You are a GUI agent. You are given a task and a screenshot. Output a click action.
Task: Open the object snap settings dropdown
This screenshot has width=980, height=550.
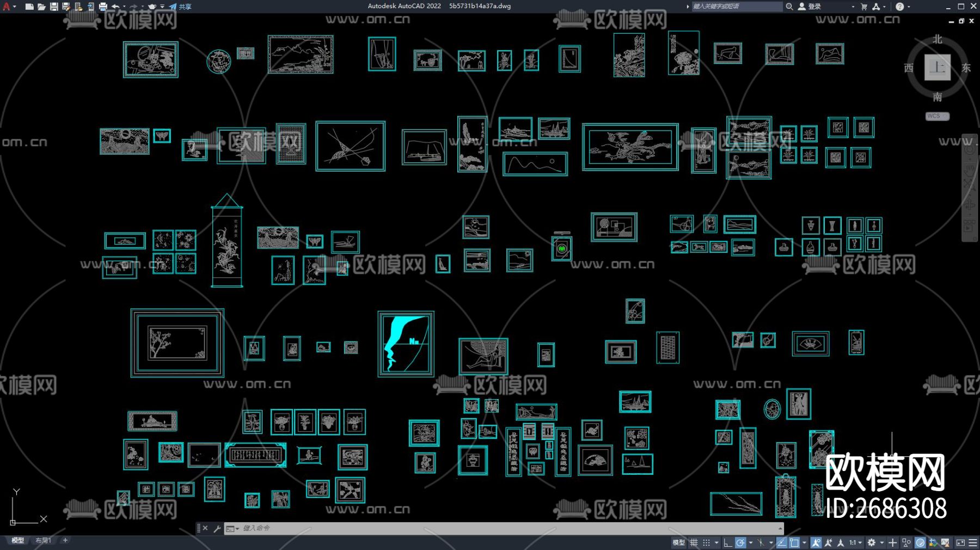pos(804,542)
